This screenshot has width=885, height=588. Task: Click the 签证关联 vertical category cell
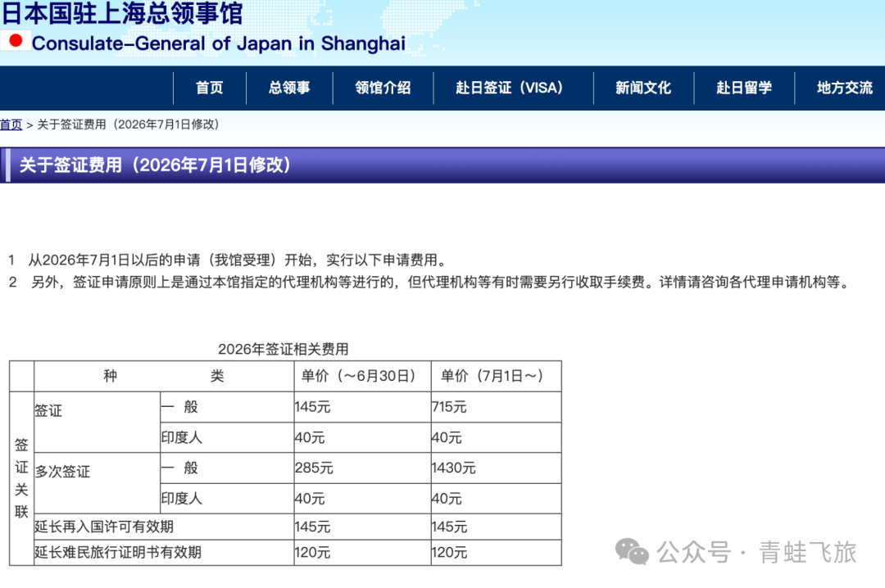pos(21,478)
